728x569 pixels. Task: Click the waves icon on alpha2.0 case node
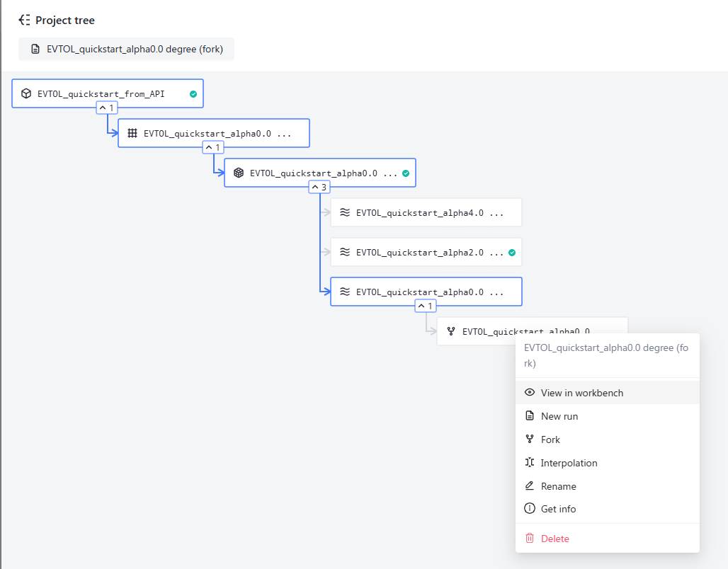[345, 252]
